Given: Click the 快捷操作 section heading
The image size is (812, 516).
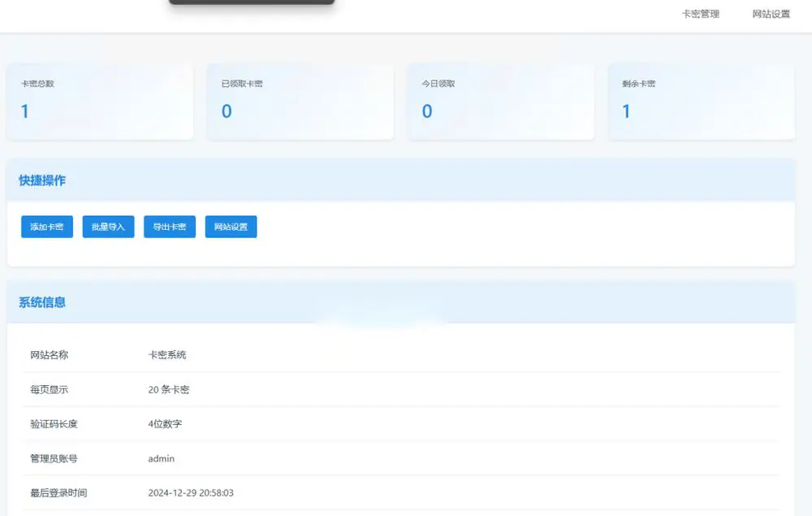Looking at the screenshot, I should (42, 180).
